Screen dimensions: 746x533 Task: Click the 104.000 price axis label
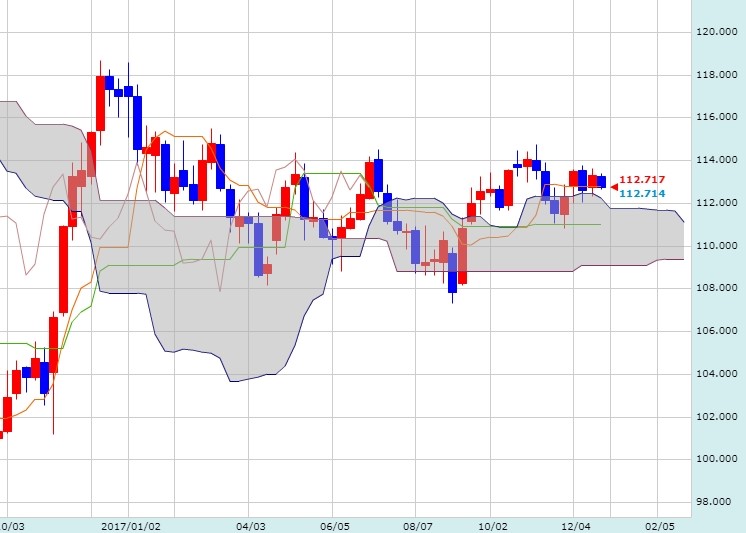tap(717, 374)
